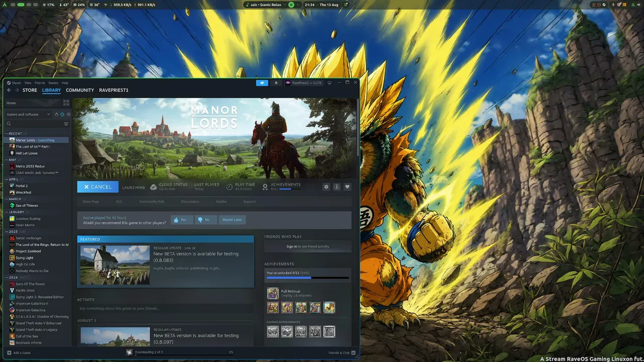The image size is (644, 362).
Task: Select the Hell Let Loose icon
Action: [12, 153]
